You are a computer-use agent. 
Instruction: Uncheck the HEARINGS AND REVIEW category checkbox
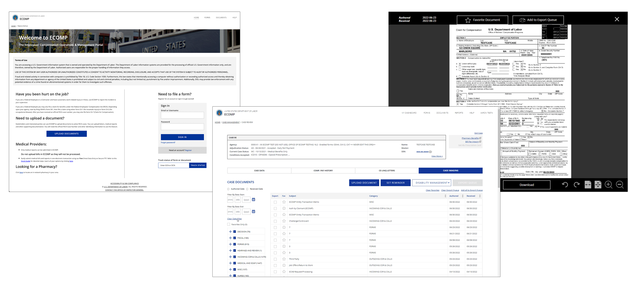point(234,251)
